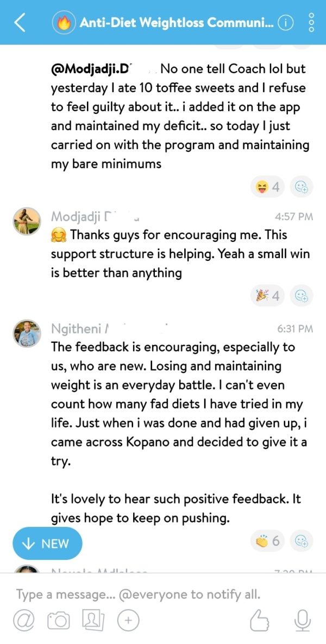
Task: Add reaction to Modjadji's thanks message
Action: coord(302,296)
